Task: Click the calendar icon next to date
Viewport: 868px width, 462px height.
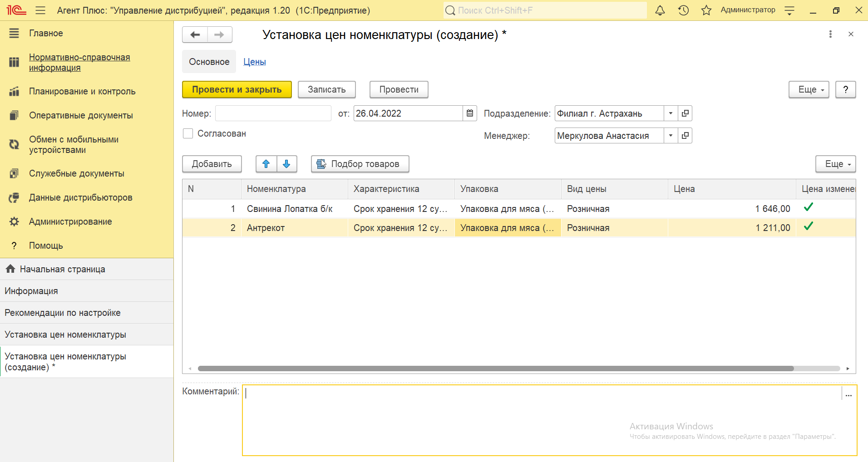Action: tap(470, 113)
